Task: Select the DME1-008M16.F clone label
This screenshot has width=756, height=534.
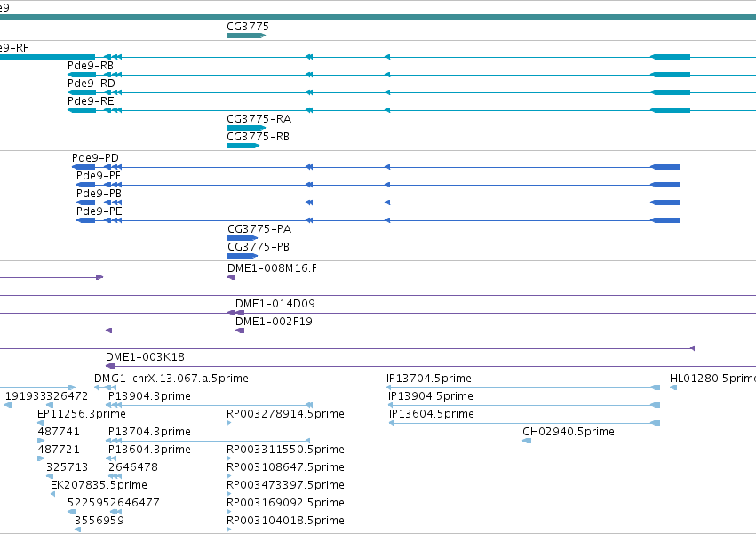Action: point(273,268)
